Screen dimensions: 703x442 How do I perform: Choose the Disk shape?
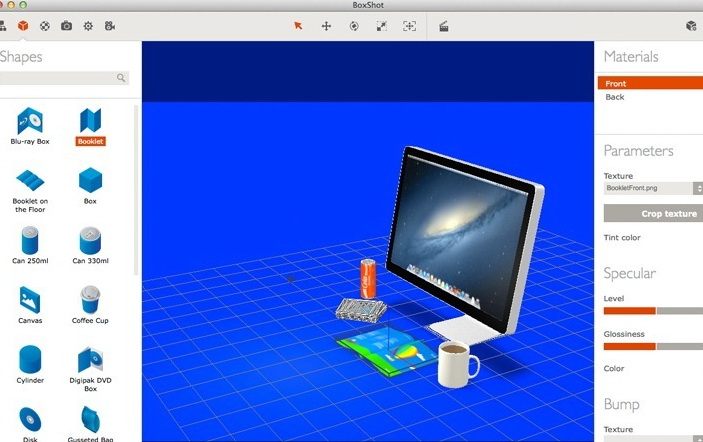[x=30, y=424]
